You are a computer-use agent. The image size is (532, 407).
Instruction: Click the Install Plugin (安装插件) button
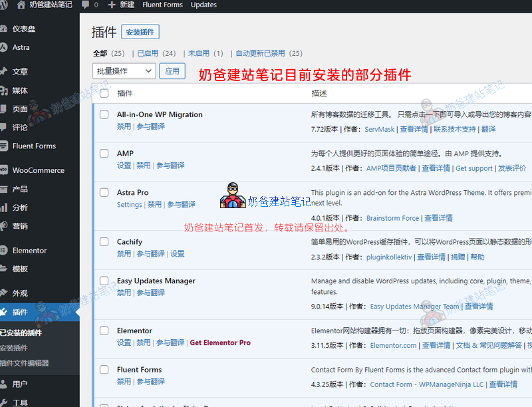pos(140,31)
